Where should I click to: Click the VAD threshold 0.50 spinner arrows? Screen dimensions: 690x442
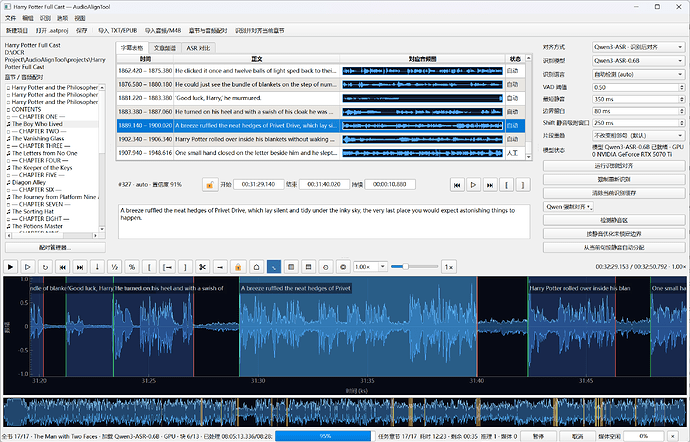[x=682, y=87]
